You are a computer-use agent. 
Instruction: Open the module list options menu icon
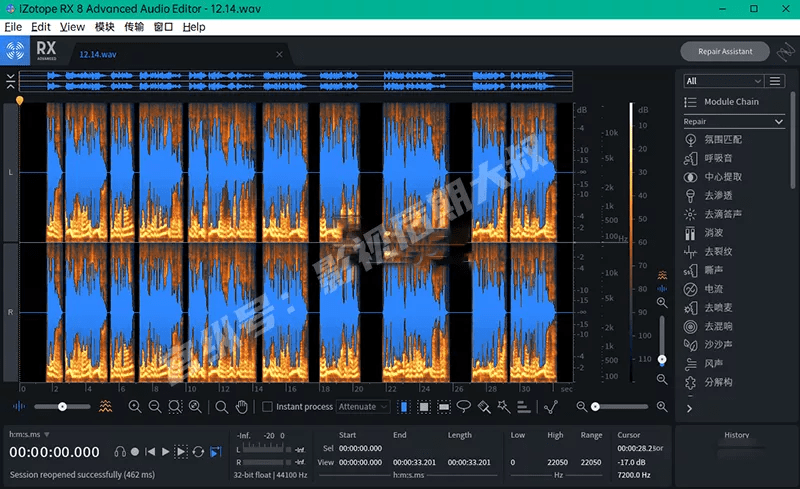(775, 81)
